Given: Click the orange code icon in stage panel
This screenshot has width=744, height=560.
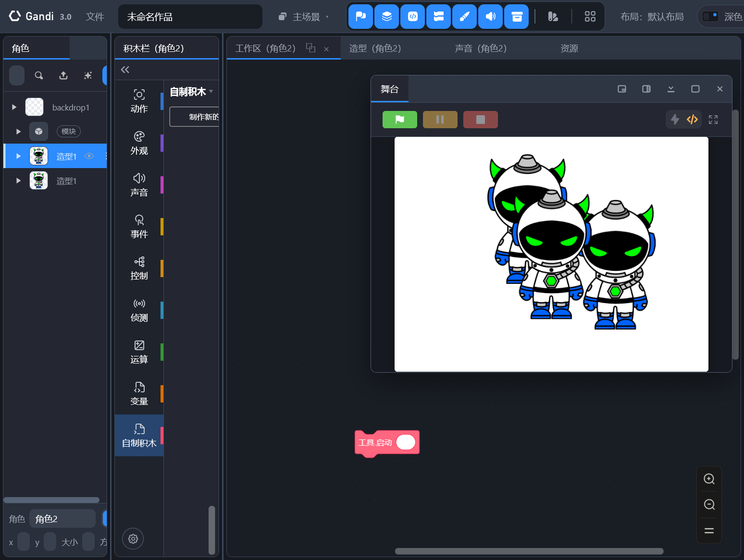Looking at the screenshot, I should [692, 119].
